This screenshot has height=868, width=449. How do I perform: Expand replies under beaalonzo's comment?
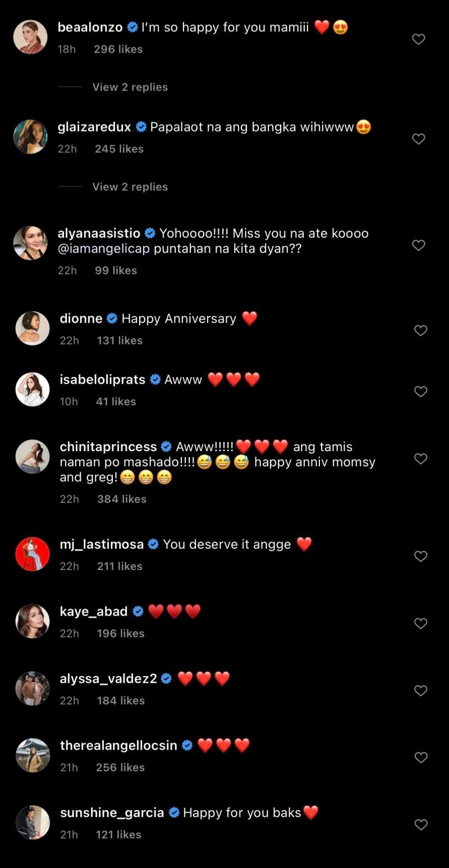[x=130, y=87]
